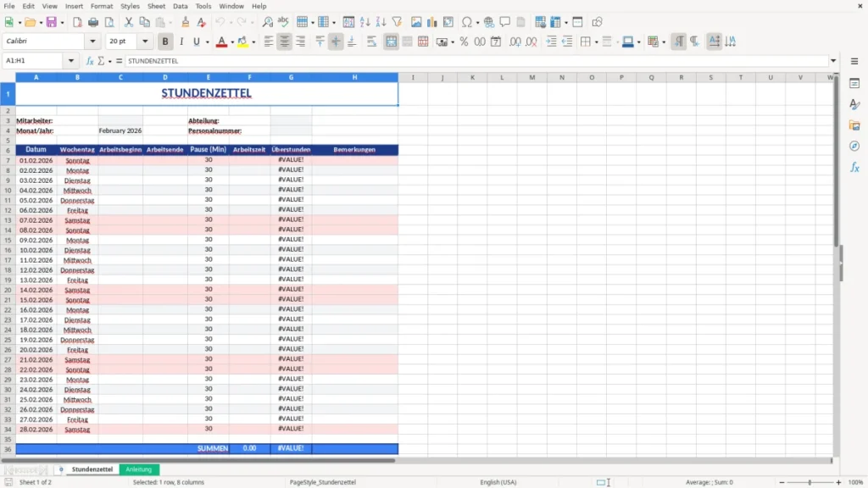
Task: Expand the Name Box dropdown arrow
Action: [x=71, y=61]
